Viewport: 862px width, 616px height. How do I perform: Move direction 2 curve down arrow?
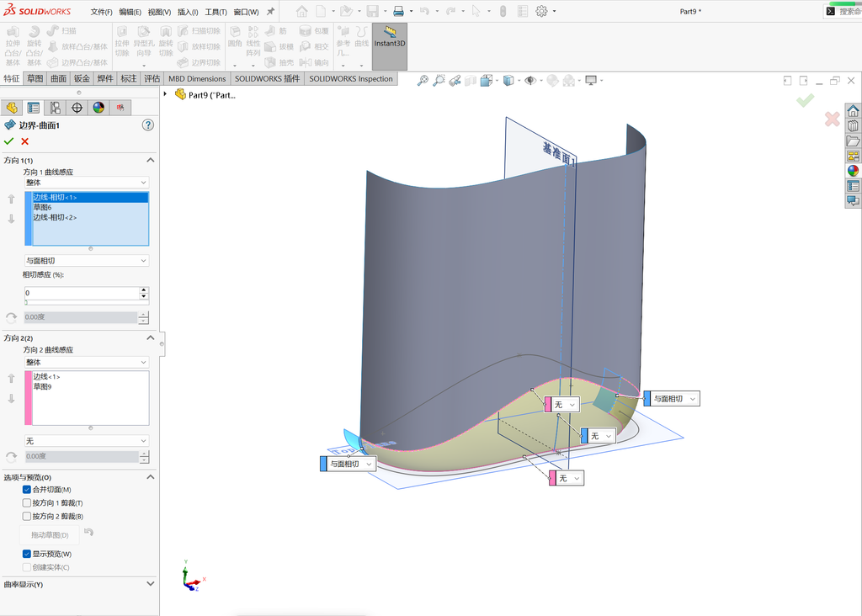[11, 398]
